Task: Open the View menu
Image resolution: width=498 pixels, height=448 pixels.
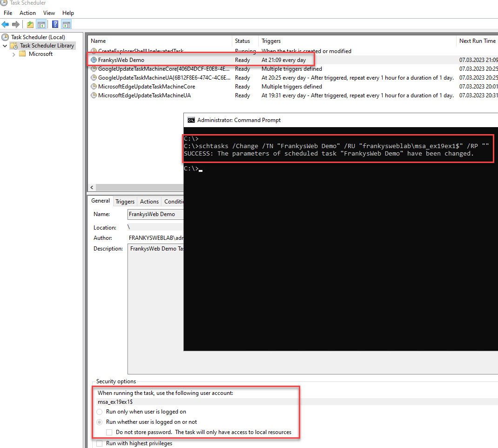Action: [49, 13]
